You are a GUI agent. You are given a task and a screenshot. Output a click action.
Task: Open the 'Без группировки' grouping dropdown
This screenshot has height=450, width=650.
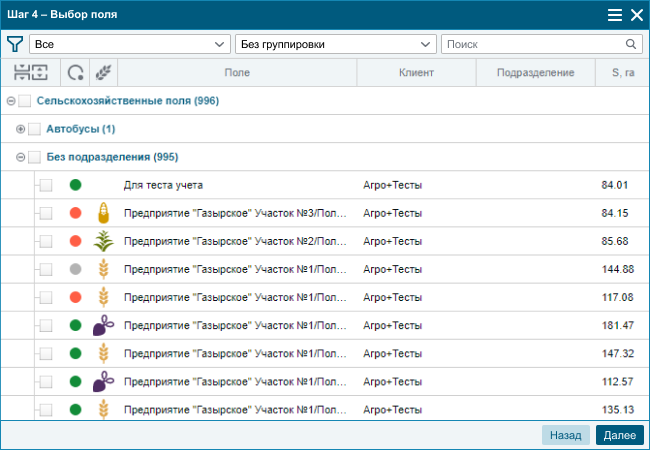click(x=334, y=44)
